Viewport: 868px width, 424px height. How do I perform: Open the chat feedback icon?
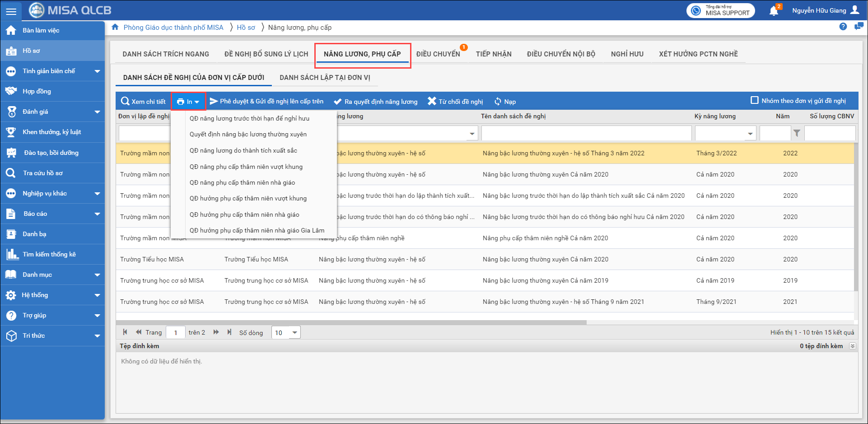[x=859, y=27]
